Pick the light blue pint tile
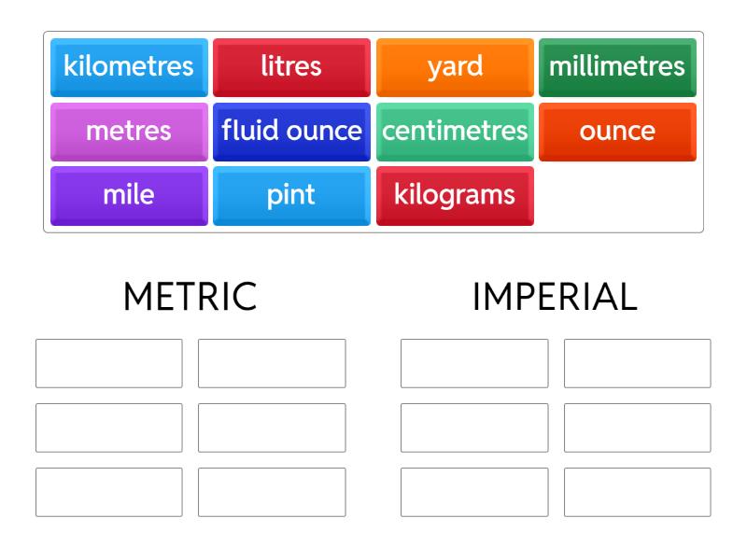The image size is (747, 560). pyautogui.click(x=291, y=195)
